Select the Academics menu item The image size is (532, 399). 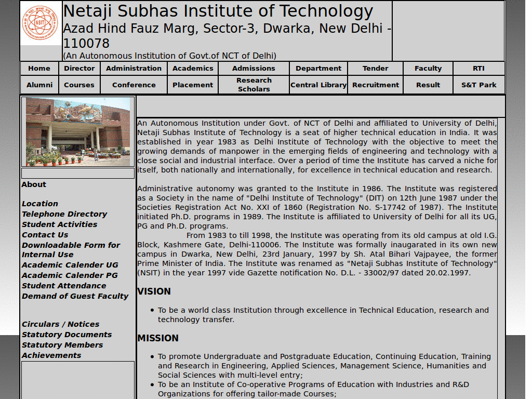coord(193,68)
